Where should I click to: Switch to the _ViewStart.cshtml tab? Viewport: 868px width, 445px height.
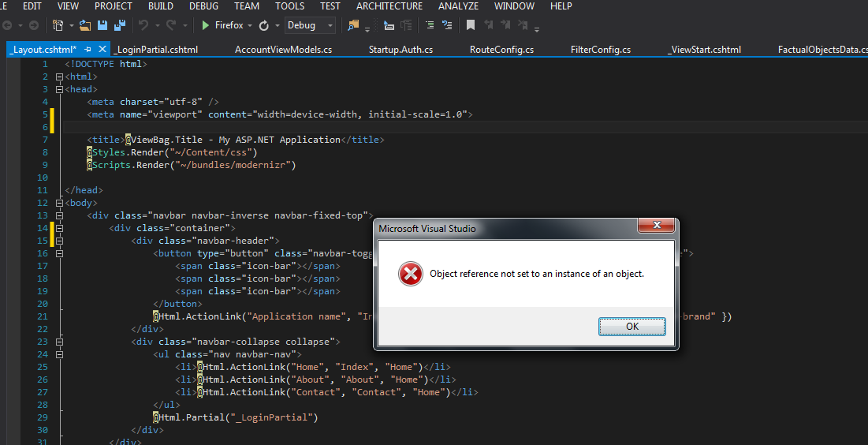(704, 50)
